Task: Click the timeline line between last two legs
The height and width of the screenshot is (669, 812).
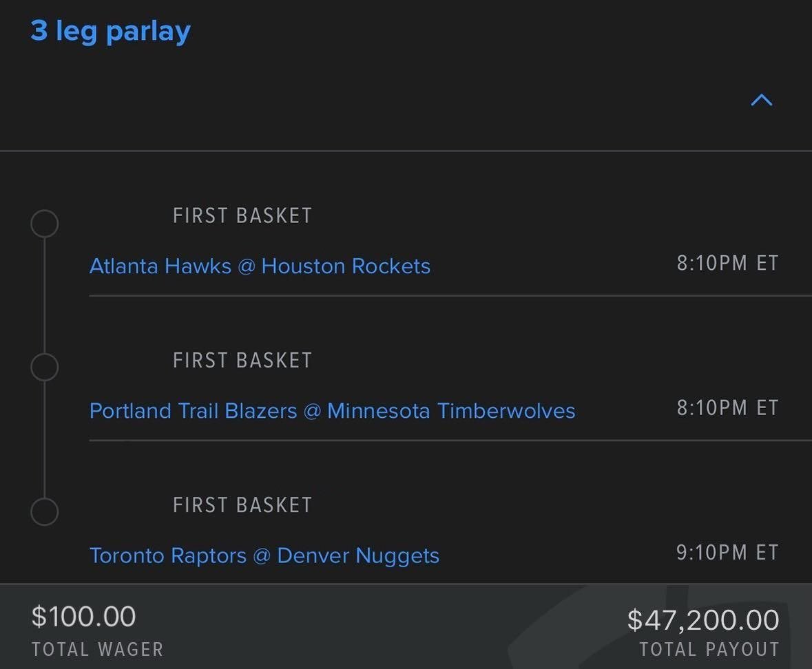Action: (45, 440)
